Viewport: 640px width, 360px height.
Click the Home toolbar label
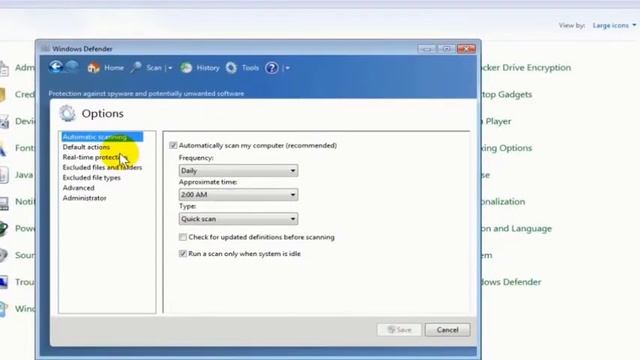coord(114,68)
